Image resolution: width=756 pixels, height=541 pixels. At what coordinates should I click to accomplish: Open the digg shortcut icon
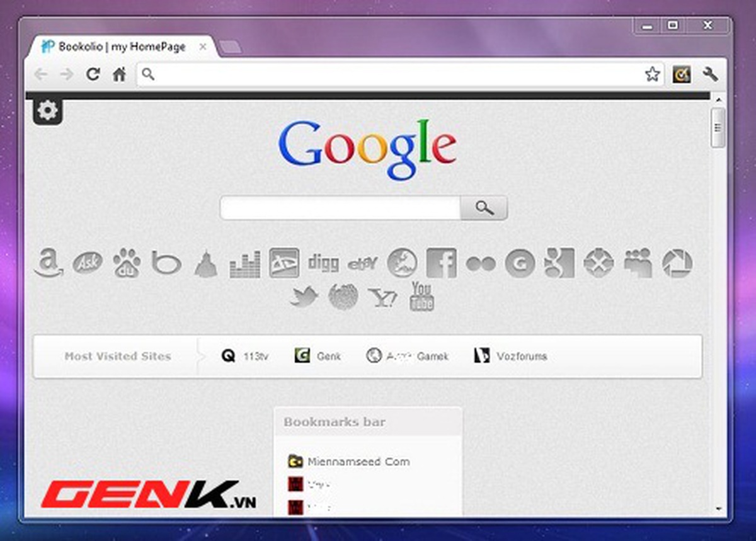323,263
